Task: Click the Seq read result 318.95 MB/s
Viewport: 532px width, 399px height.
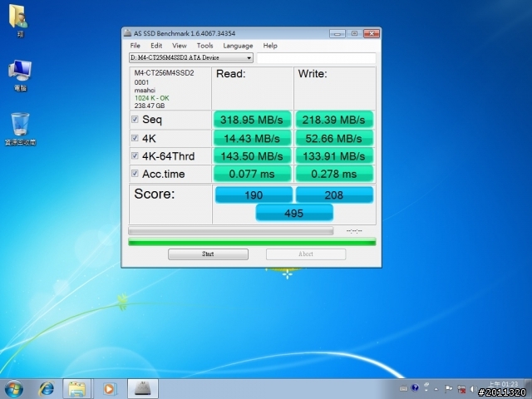Action: [252, 120]
